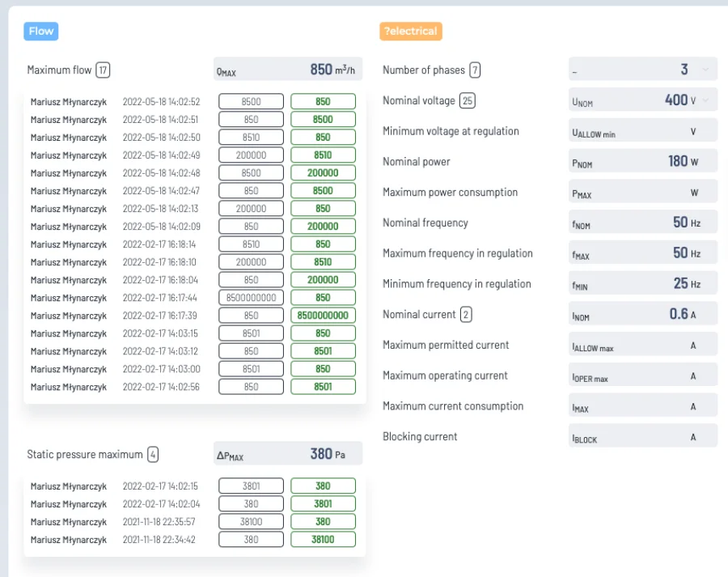Open Number of phases history badge 7
This screenshot has height=577, width=728.
475,70
